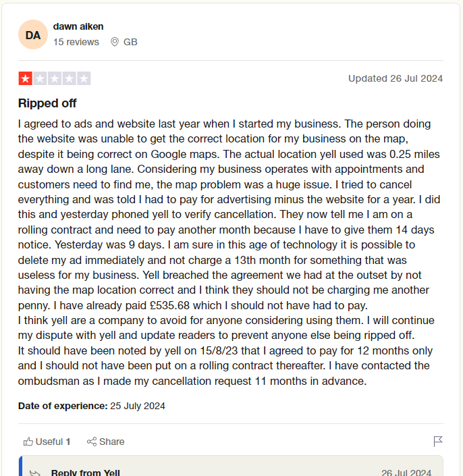Click the location pin icon beside GB

click(x=115, y=42)
